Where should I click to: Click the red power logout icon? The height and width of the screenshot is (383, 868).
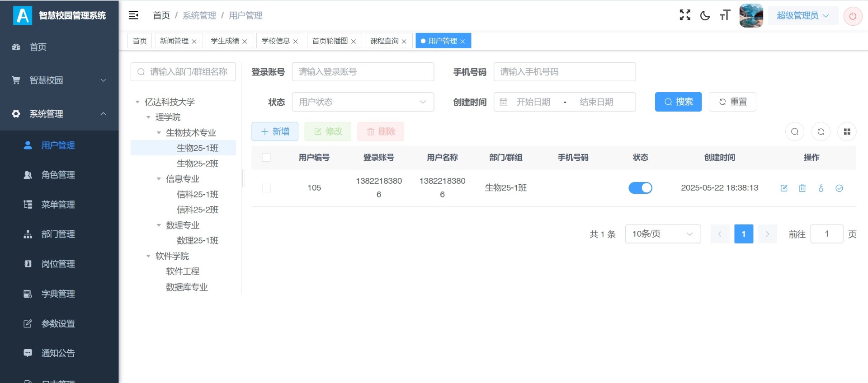tap(853, 16)
